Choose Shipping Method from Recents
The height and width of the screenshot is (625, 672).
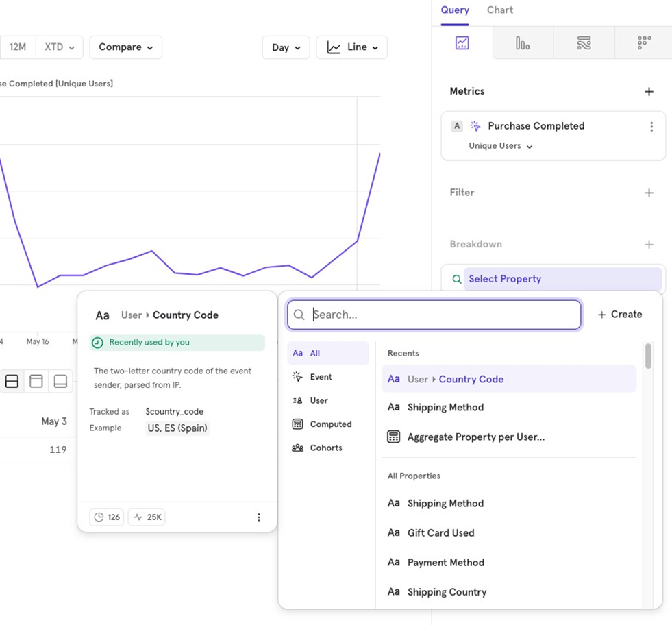tap(445, 407)
